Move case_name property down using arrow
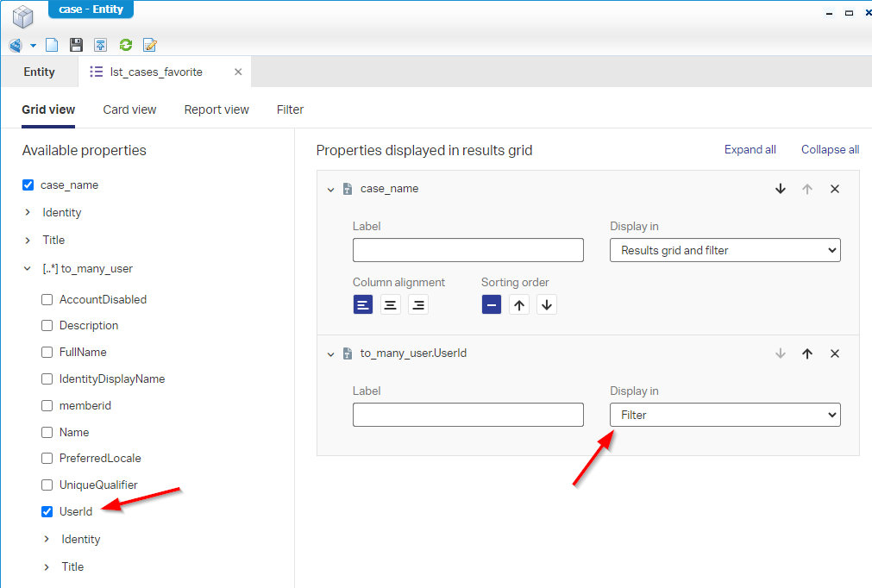The image size is (872, 588). pos(781,189)
